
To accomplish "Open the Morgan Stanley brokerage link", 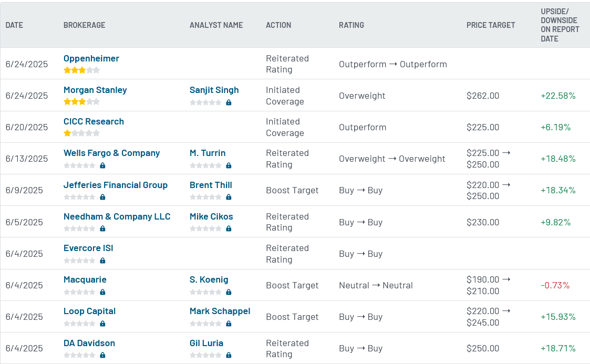I will point(95,90).
